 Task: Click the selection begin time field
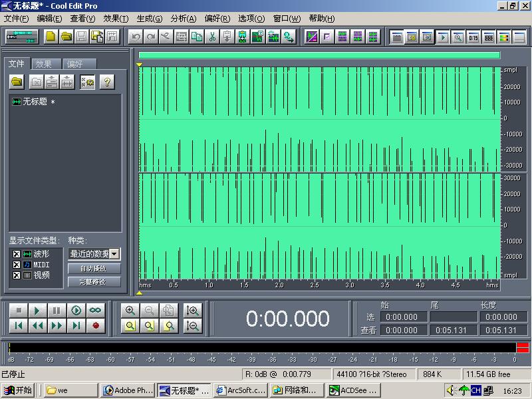pos(404,317)
